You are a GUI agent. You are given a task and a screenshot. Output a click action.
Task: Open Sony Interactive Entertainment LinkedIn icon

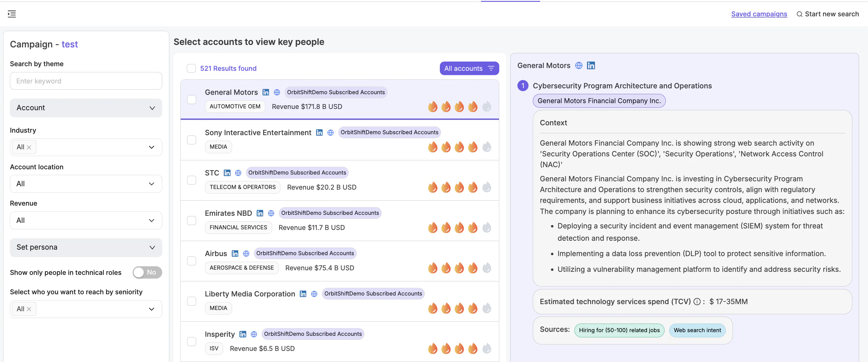pyautogui.click(x=319, y=132)
